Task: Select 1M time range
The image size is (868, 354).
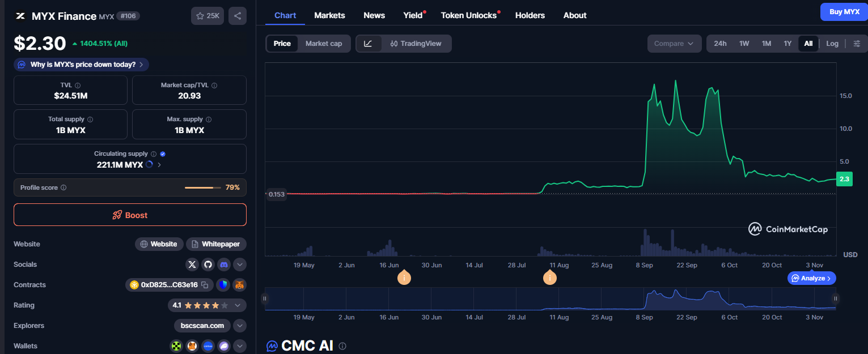Action: 767,44
